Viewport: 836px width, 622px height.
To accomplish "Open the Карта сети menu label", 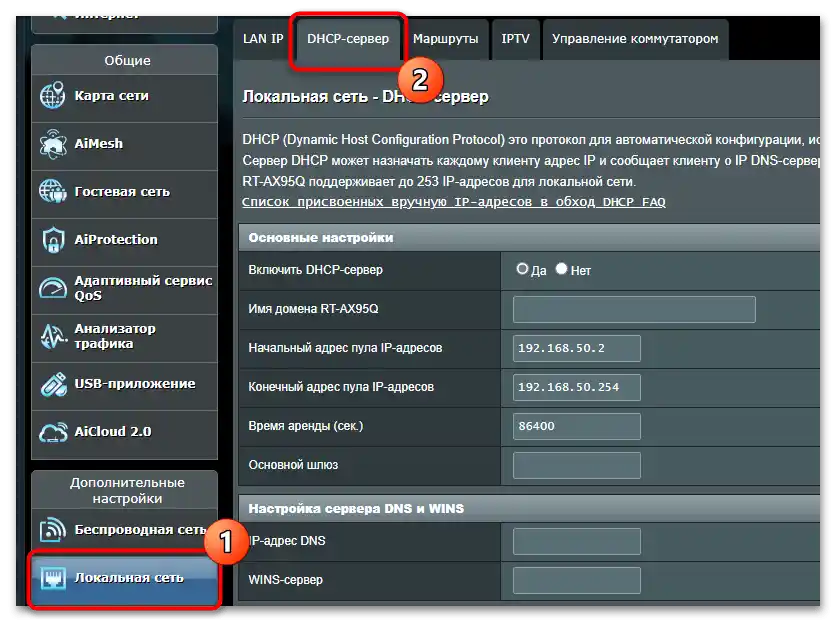I will point(111,96).
